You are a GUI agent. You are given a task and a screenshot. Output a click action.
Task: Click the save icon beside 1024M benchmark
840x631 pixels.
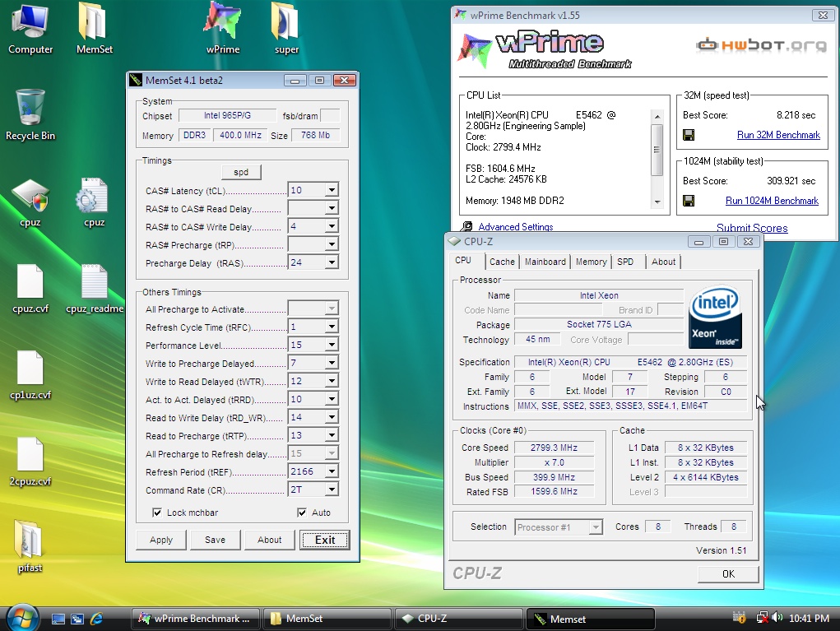tap(689, 201)
